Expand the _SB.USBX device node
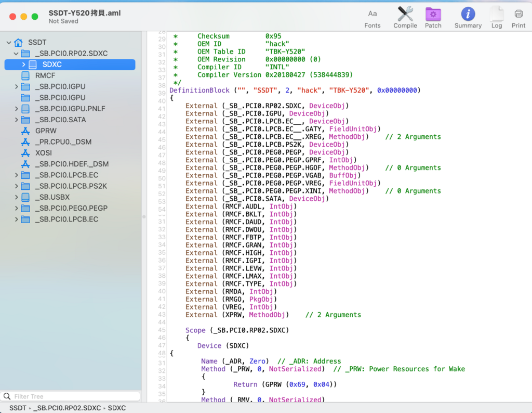This screenshot has height=413, width=532. (x=16, y=197)
